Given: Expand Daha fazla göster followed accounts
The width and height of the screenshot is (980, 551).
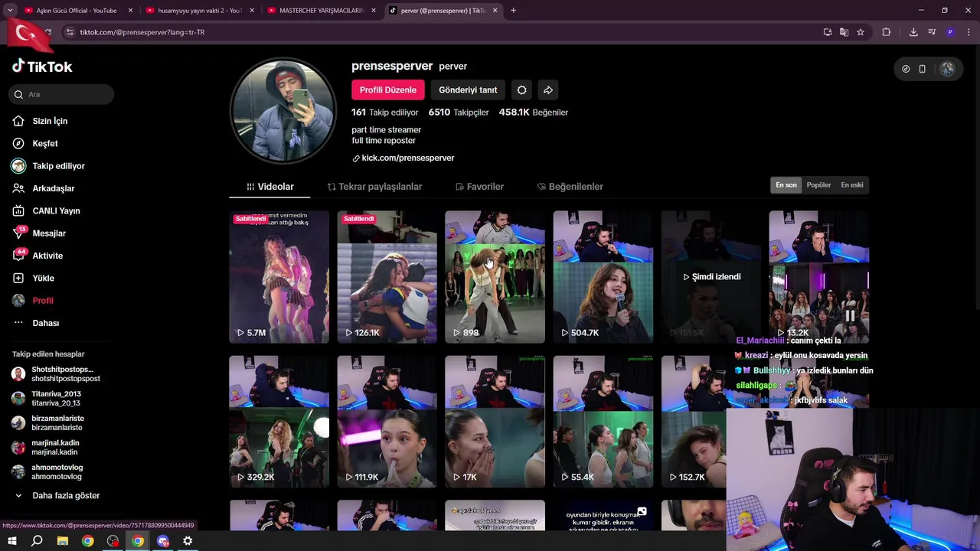Looking at the screenshot, I should pyautogui.click(x=66, y=496).
